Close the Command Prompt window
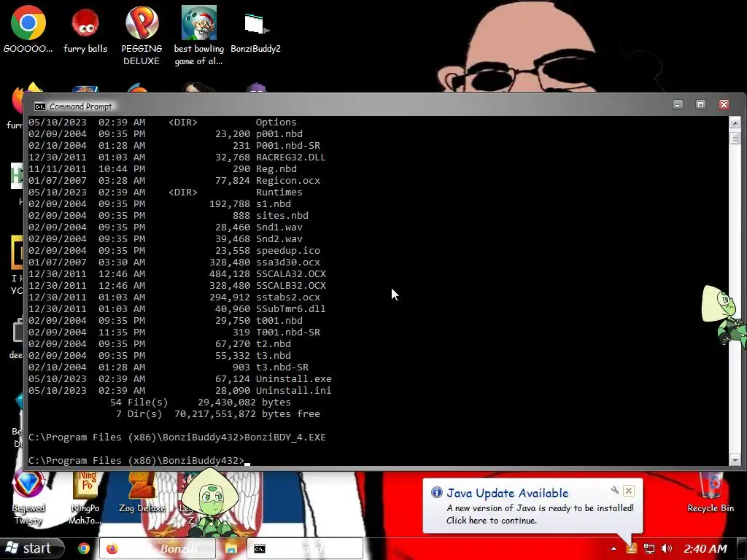The width and height of the screenshot is (747, 560). (724, 104)
